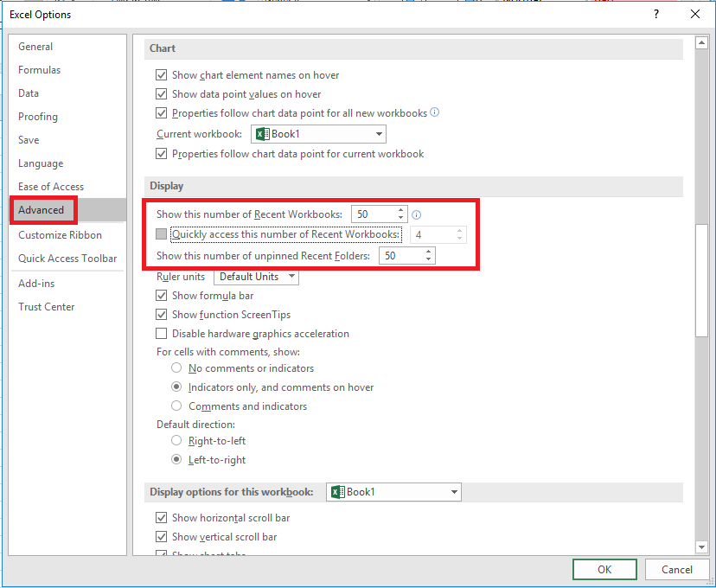Toggle Disable hardware graphics acceleration

[x=162, y=334]
